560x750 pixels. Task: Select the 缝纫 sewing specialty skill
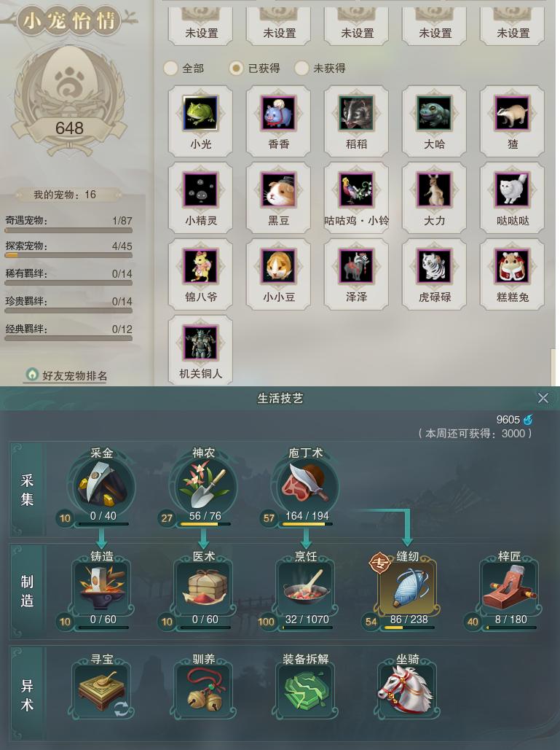pyautogui.click(x=408, y=588)
